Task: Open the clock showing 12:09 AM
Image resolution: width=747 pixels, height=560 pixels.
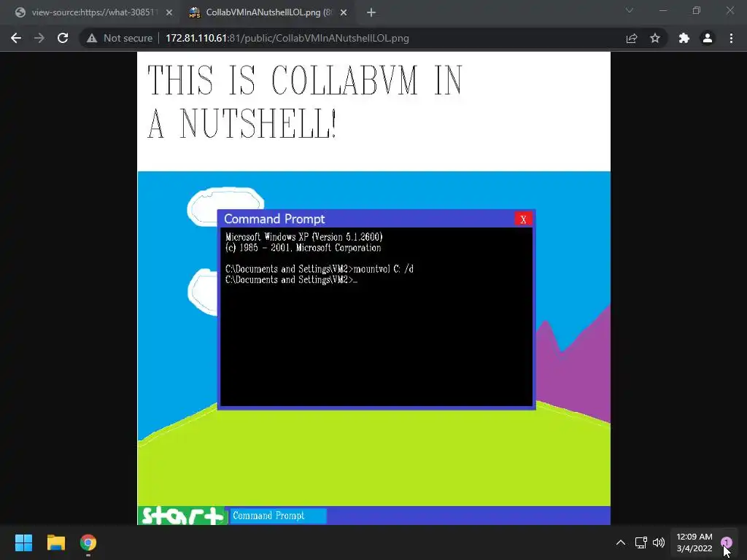Action: (x=694, y=542)
